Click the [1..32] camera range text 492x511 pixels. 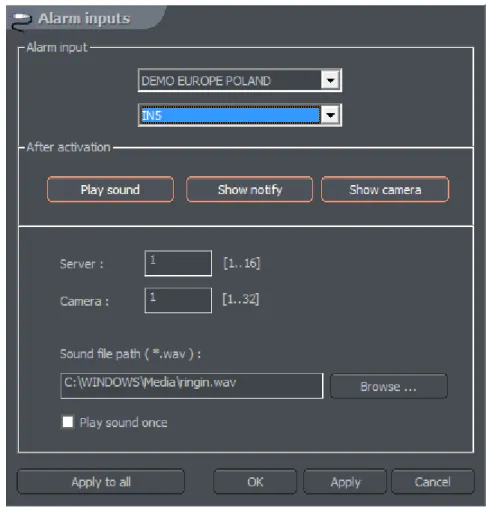pos(241,299)
